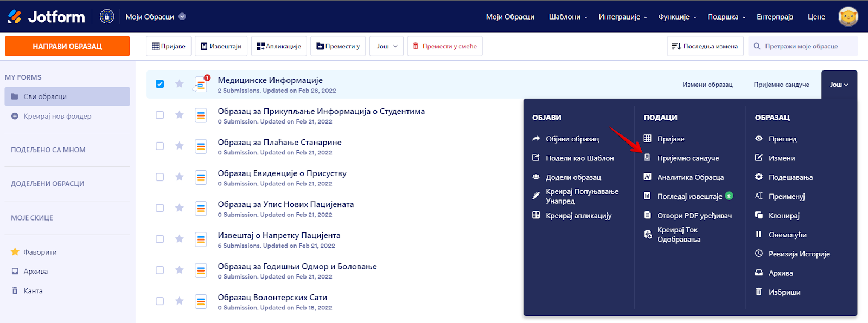Open Погледај извештаје entry with badge
Image resolution: width=868 pixels, height=323 pixels.
pyautogui.click(x=688, y=196)
